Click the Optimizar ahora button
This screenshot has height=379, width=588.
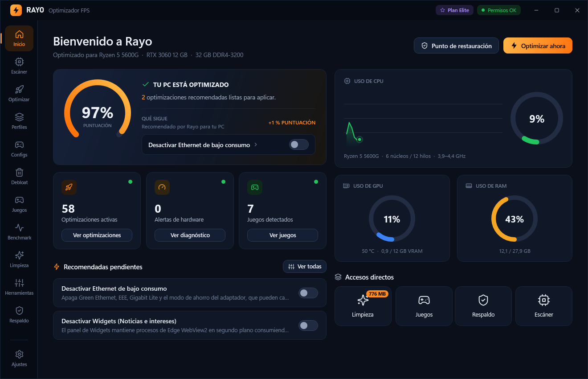click(x=538, y=45)
